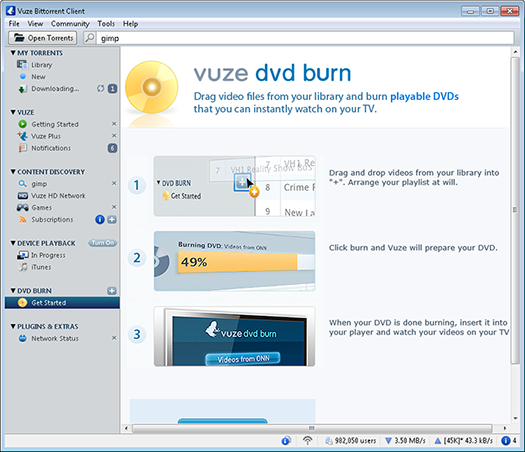This screenshot has height=452, width=525.
Task: Click the yellow DVD disc logo
Action: (152, 87)
